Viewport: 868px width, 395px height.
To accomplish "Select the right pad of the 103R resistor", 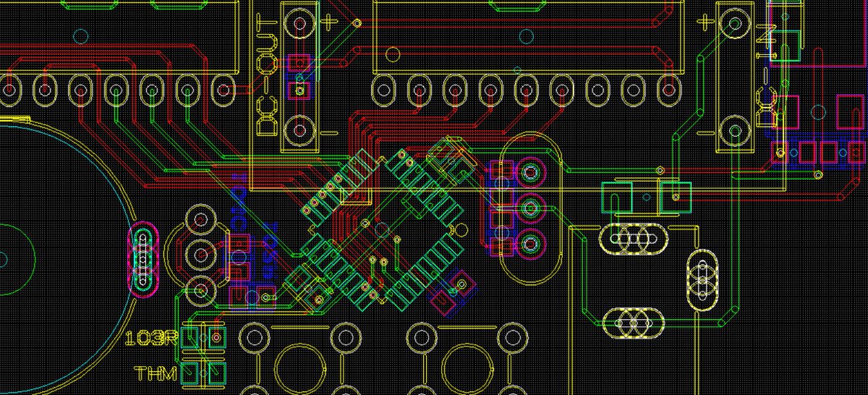I will point(216,338).
